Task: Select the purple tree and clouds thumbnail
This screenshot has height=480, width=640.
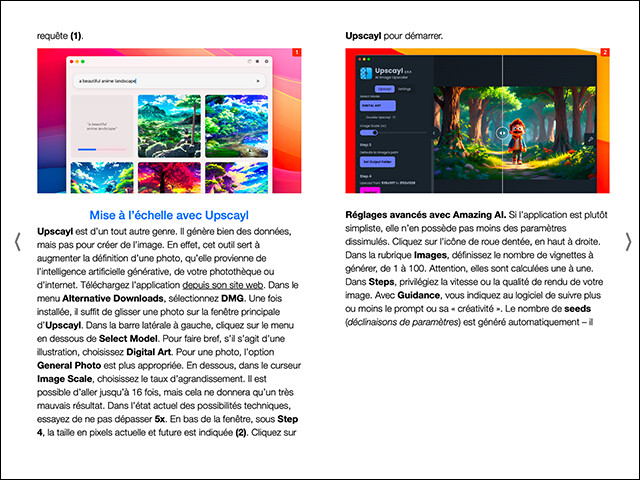Action: tap(237, 178)
